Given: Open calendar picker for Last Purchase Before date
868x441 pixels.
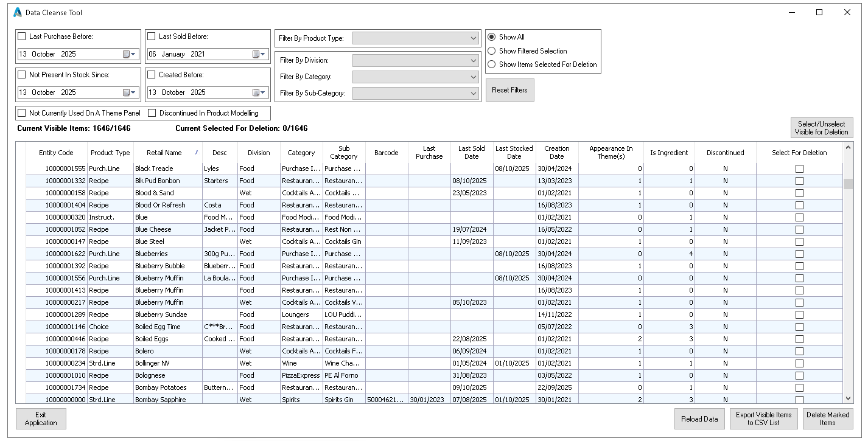Looking at the screenshot, I should coord(129,54).
